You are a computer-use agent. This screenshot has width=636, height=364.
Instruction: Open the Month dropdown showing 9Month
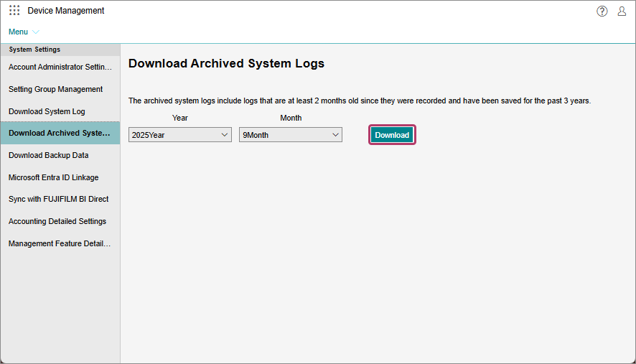point(291,135)
